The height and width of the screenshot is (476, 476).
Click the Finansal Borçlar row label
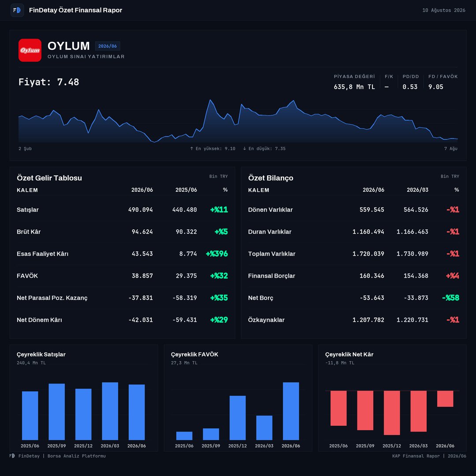click(x=271, y=275)
